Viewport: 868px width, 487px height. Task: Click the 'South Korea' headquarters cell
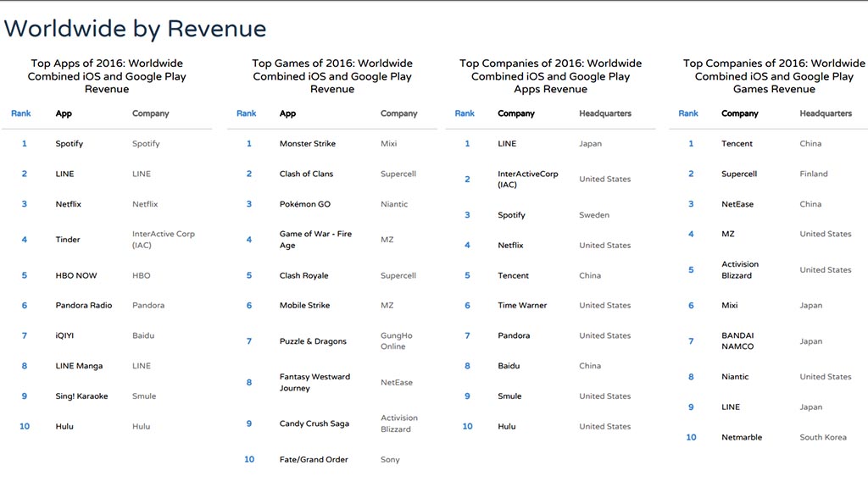click(x=823, y=437)
